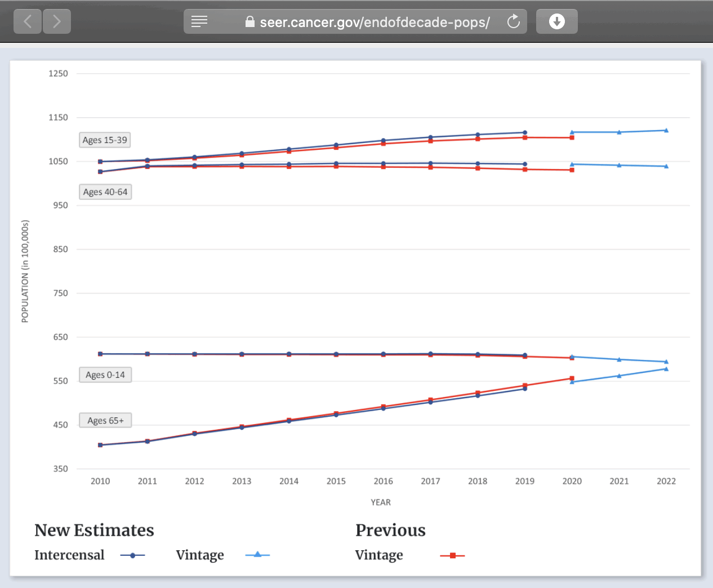Click the seer.cancer.gov URL text
The image size is (713, 588).
point(375,23)
